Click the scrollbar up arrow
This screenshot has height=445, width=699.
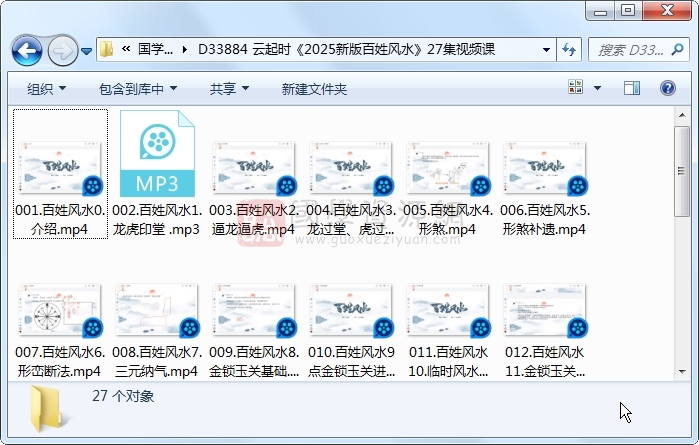[x=682, y=115]
